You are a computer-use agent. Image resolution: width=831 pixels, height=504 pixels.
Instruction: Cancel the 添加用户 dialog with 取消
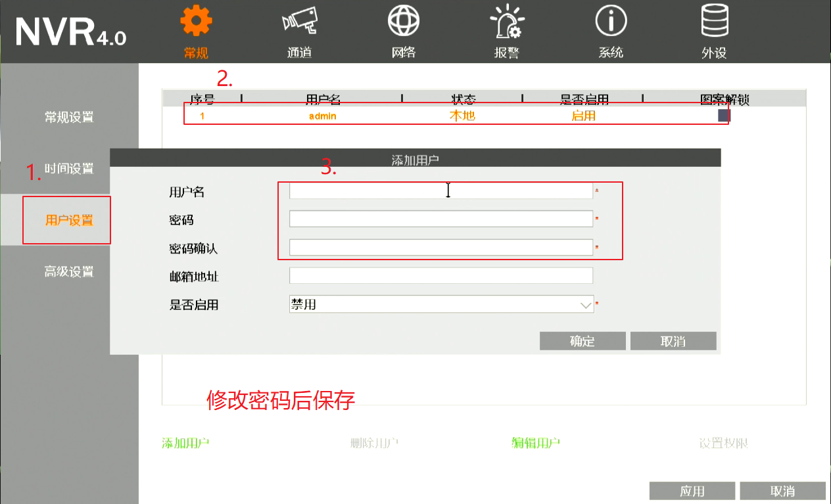[x=673, y=341]
